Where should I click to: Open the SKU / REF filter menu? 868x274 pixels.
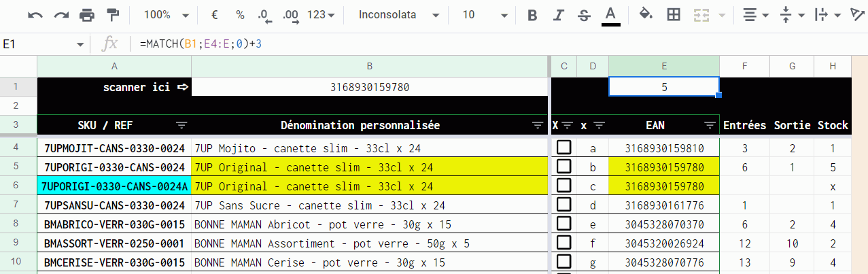(x=181, y=125)
